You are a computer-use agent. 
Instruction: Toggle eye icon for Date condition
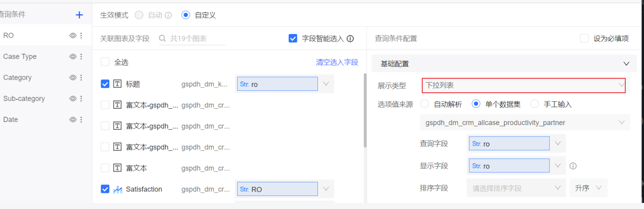(73, 119)
